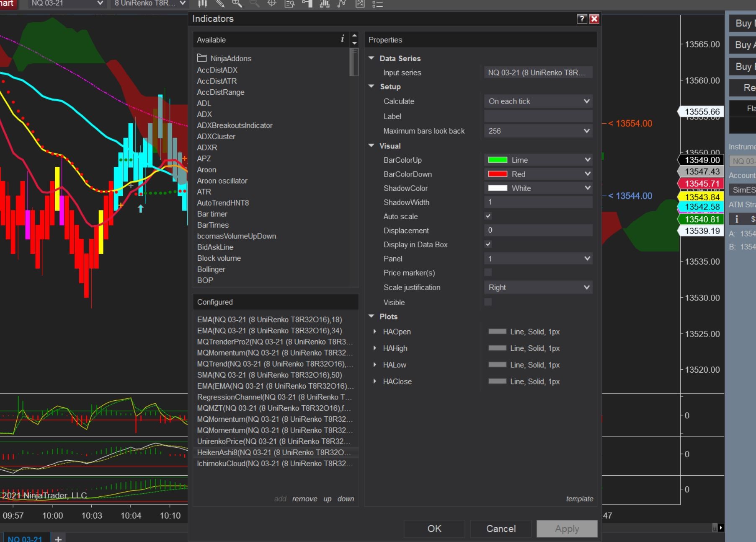Viewport: 756px width, 542px height.
Task: Open the Calculate dropdown
Action: [538, 101]
